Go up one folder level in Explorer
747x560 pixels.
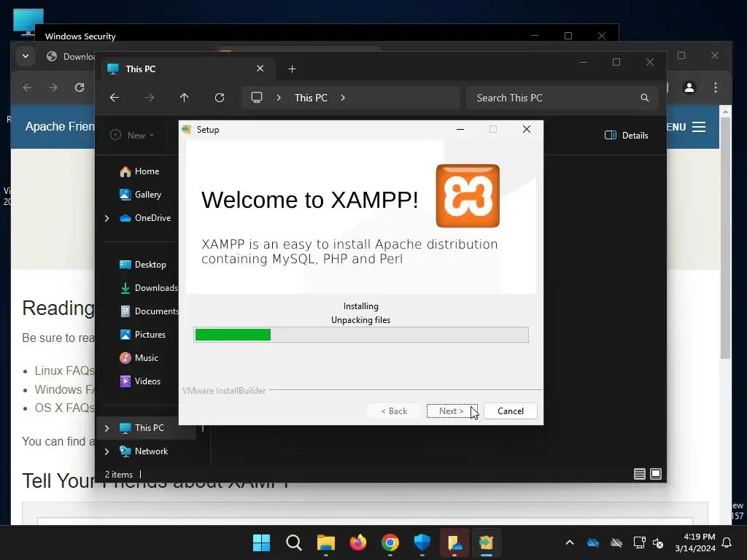click(x=185, y=98)
